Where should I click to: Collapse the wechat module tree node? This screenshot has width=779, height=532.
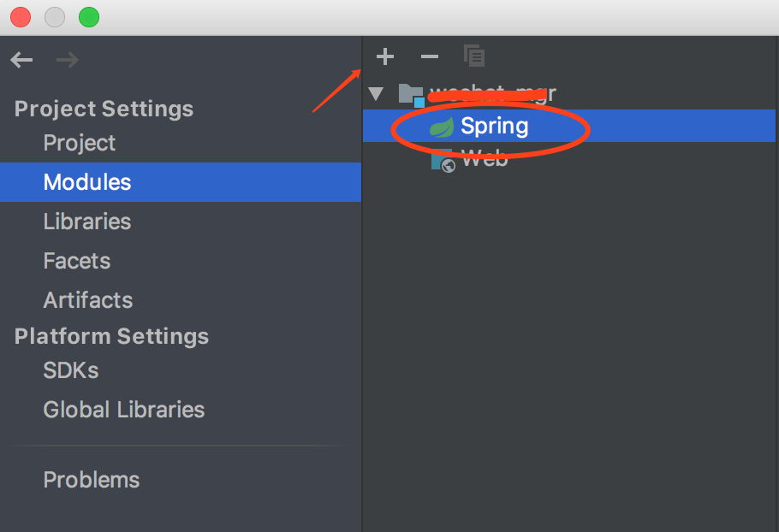(x=376, y=93)
